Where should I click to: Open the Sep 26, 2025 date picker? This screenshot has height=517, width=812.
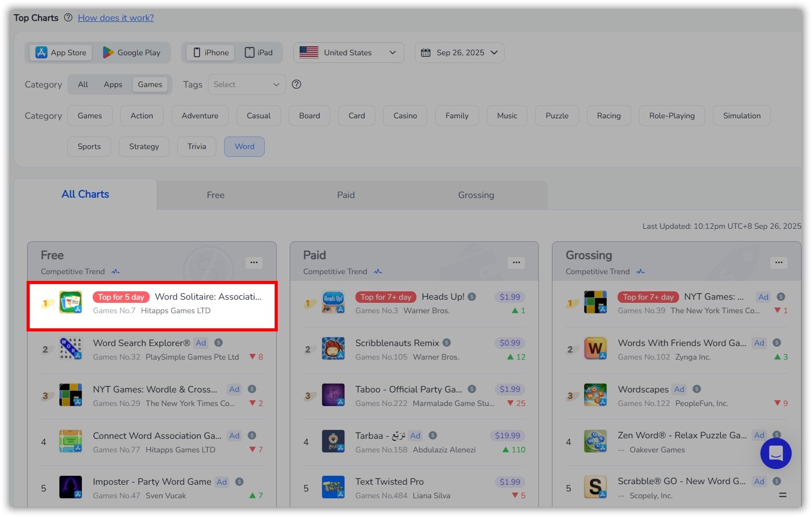[459, 53]
